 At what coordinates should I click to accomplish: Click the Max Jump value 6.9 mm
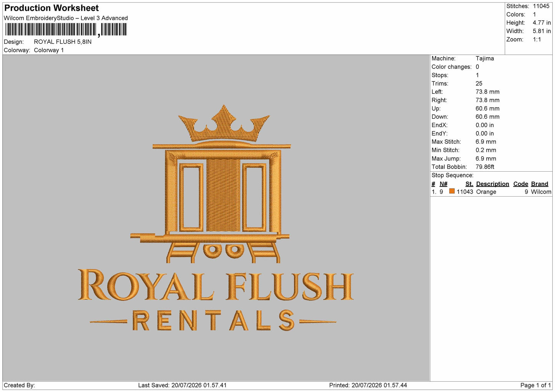click(486, 159)
